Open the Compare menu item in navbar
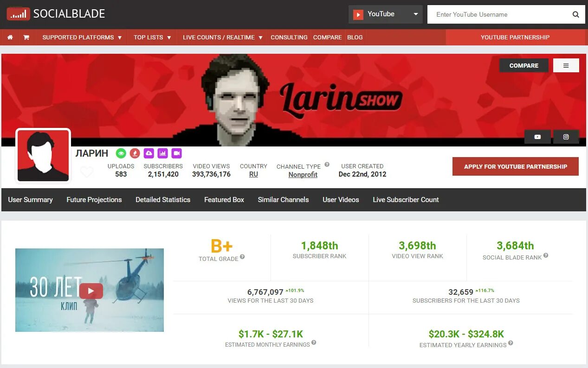The image size is (588, 368). [x=327, y=38]
